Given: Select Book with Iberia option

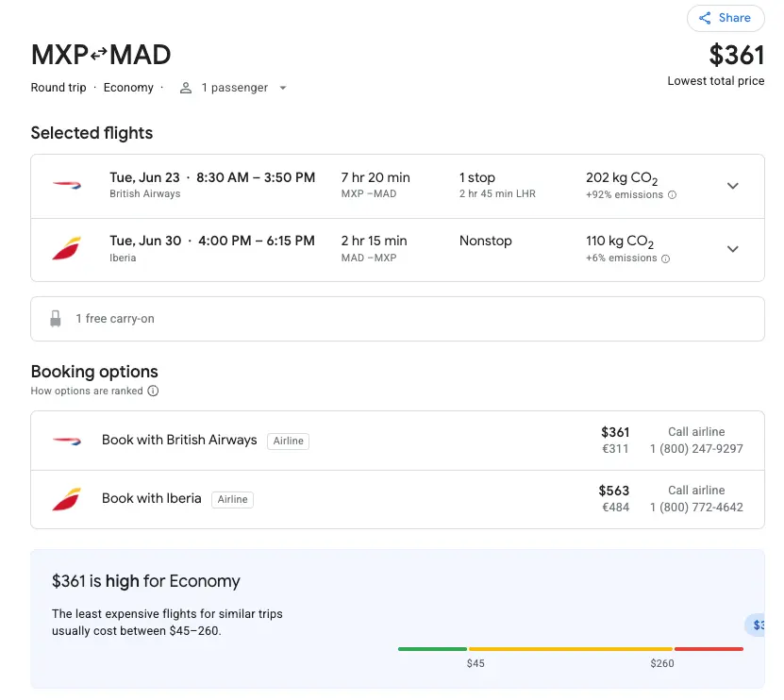Looking at the screenshot, I should (x=397, y=499).
